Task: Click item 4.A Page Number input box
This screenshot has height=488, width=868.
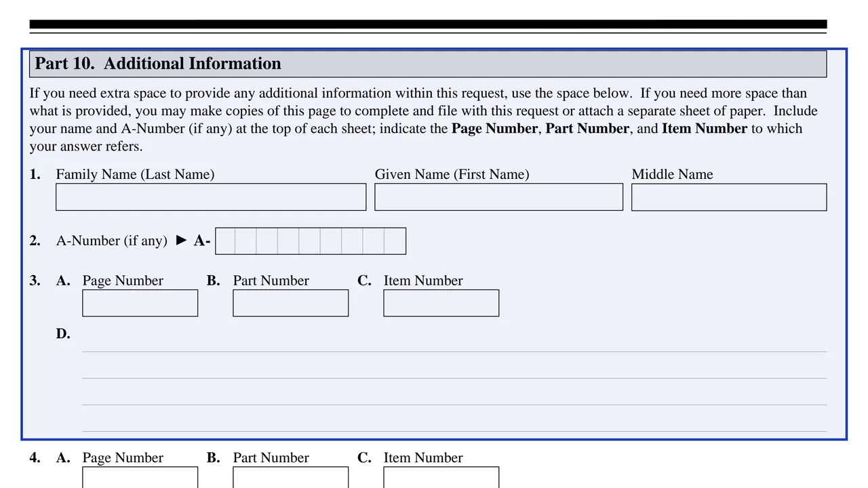Action: (x=140, y=478)
